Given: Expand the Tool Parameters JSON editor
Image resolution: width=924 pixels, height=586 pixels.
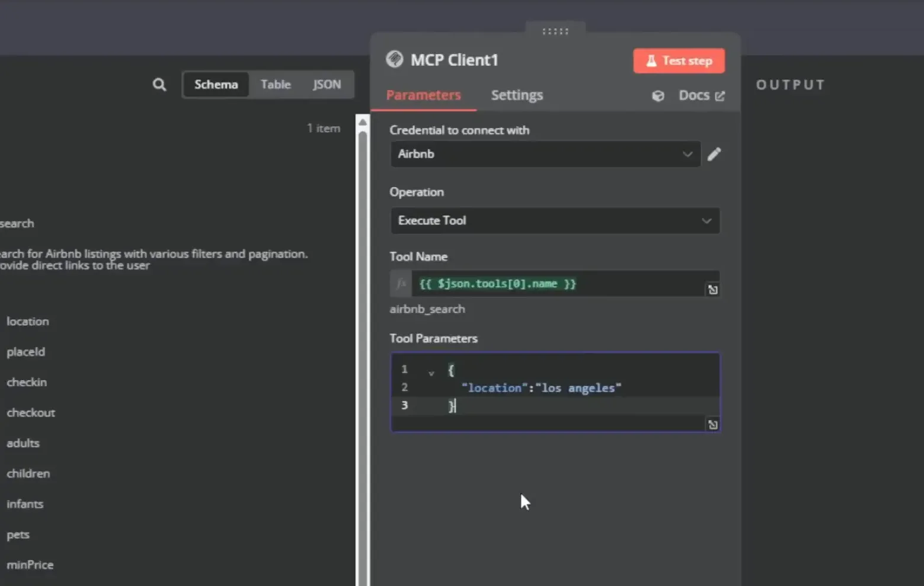Looking at the screenshot, I should (x=712, y=424).
